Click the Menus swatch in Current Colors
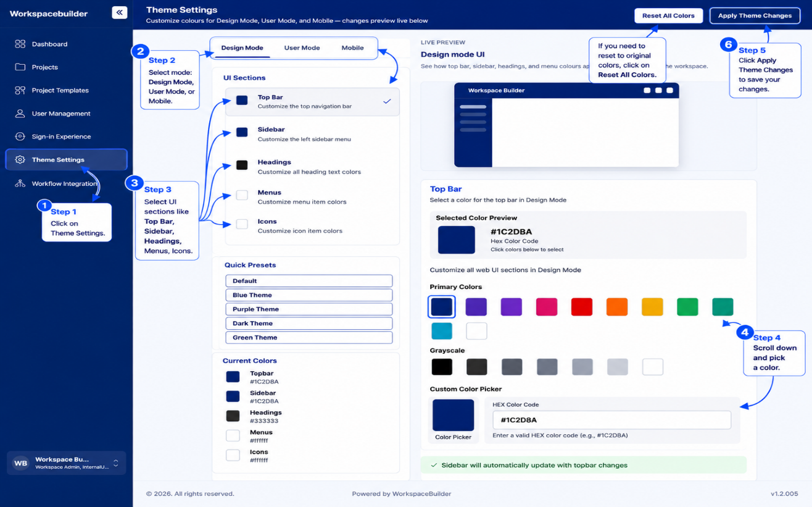 pyautogui.click(x=233, y=435)
